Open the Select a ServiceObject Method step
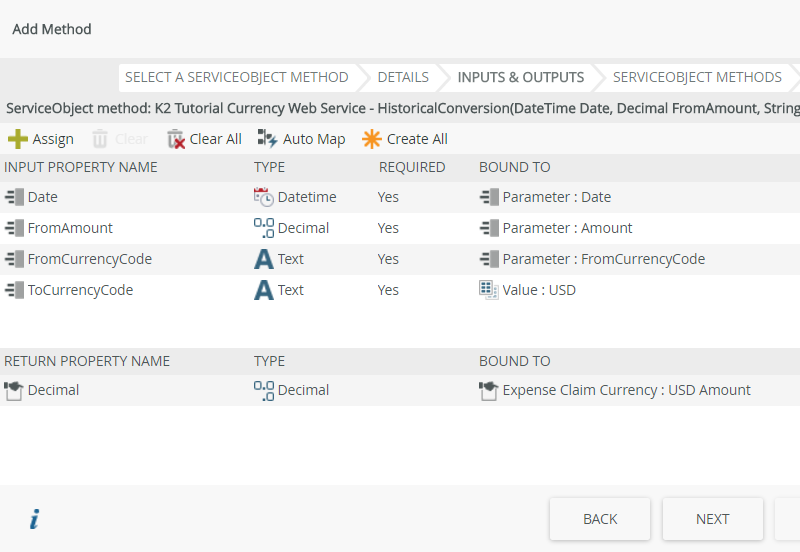 tap(236, 77)
